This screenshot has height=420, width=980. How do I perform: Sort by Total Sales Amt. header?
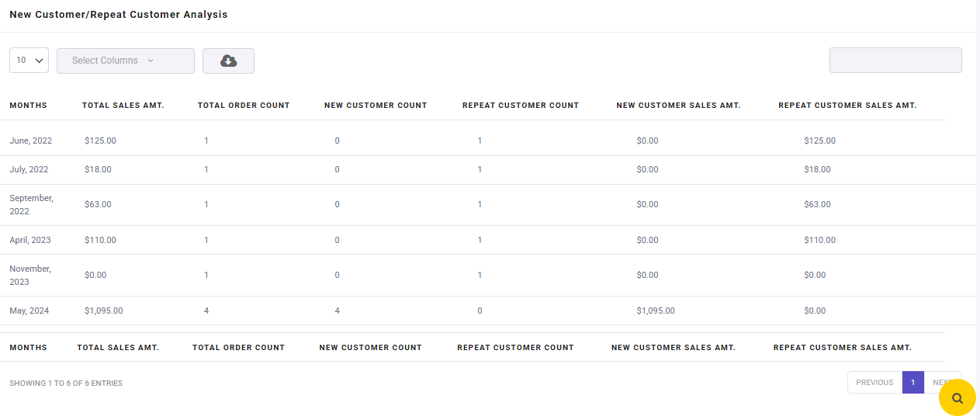123,106
